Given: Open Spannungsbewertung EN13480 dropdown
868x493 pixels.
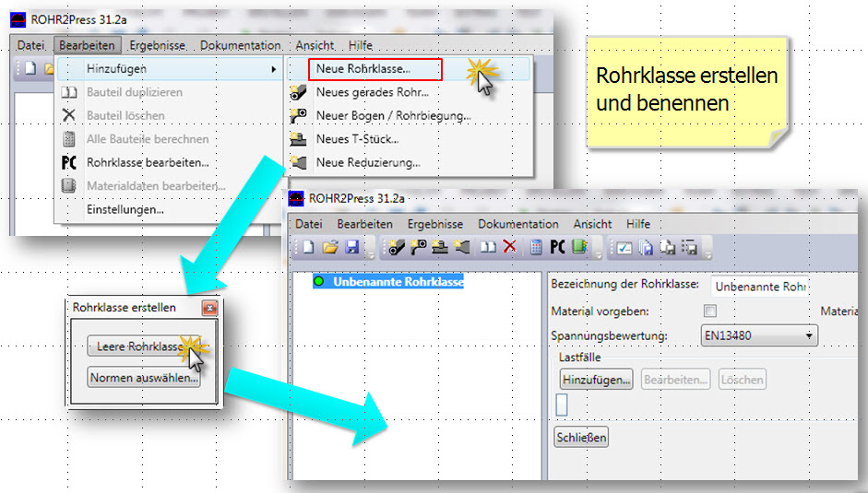Looking at the screenshot, I should [x=759, y=335].
